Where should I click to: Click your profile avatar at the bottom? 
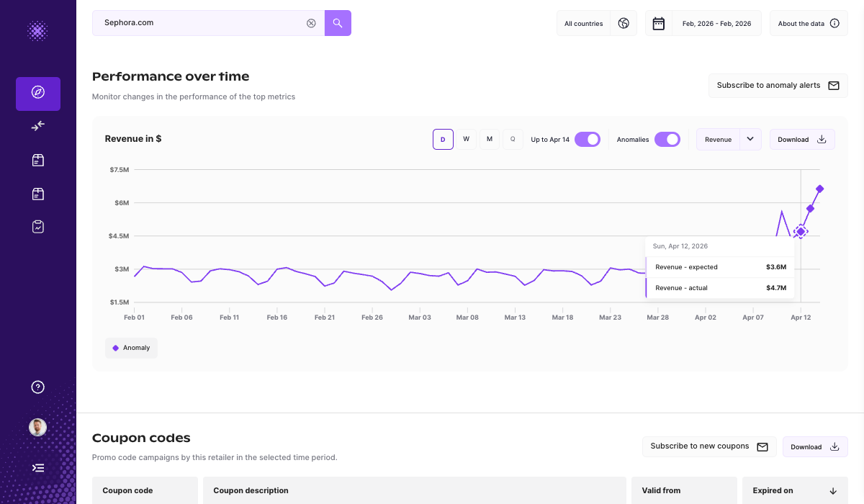(x=37, y=427)
